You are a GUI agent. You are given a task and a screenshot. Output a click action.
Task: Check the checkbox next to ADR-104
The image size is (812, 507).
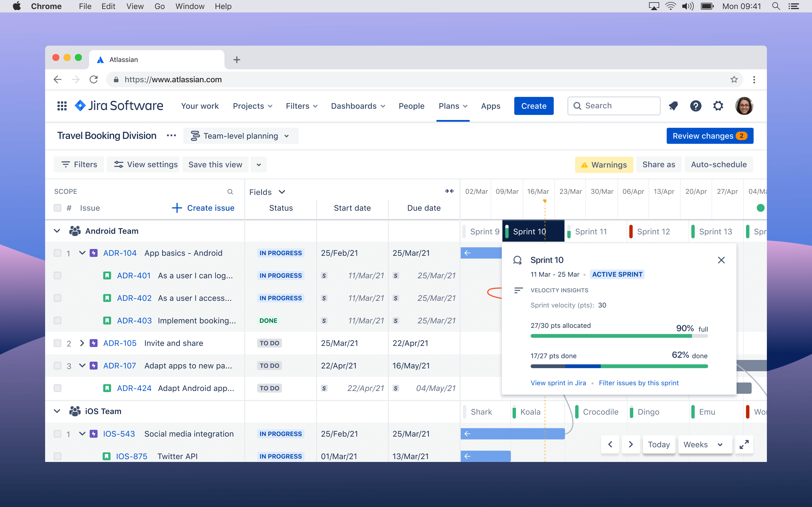pyautogui.click(x=58, y=253)
